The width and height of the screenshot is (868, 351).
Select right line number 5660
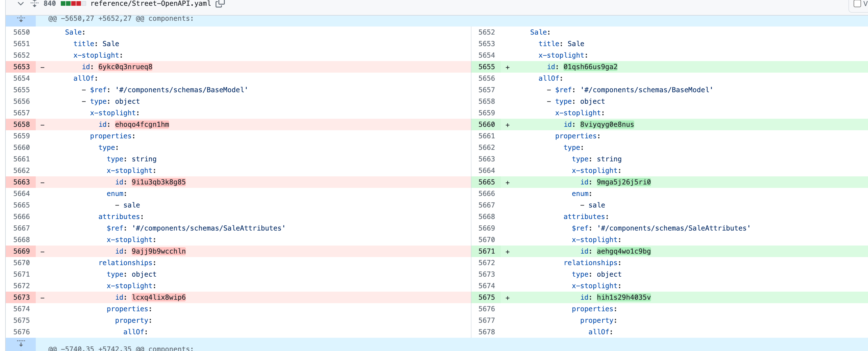pyautogui.click(x=486, y=124)
